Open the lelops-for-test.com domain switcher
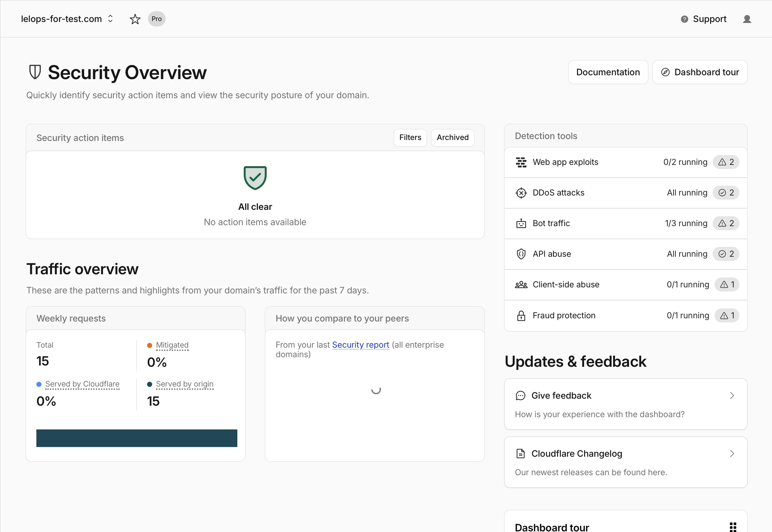 (x=67, y=19)
